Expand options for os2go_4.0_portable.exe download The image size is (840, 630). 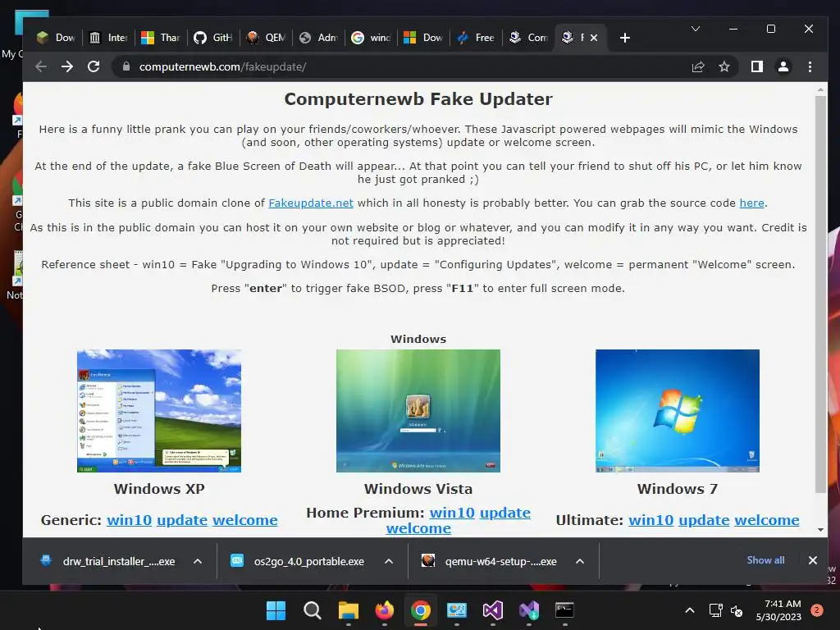tap(389, 561)
